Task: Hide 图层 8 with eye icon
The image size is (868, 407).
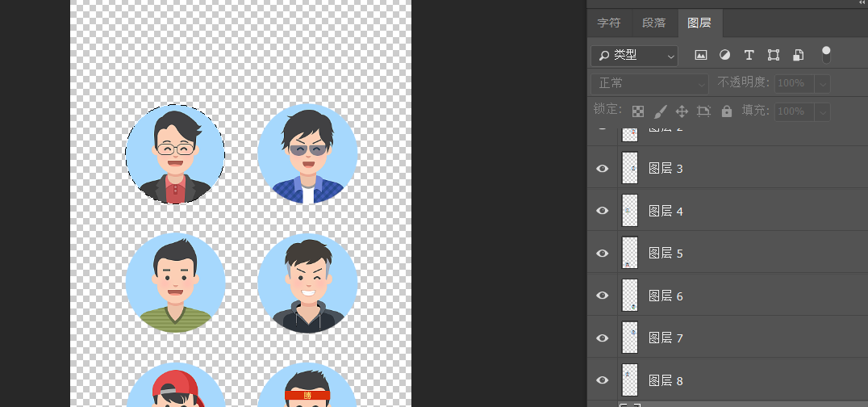Action: pyautogui.click(x=603, y=380)
